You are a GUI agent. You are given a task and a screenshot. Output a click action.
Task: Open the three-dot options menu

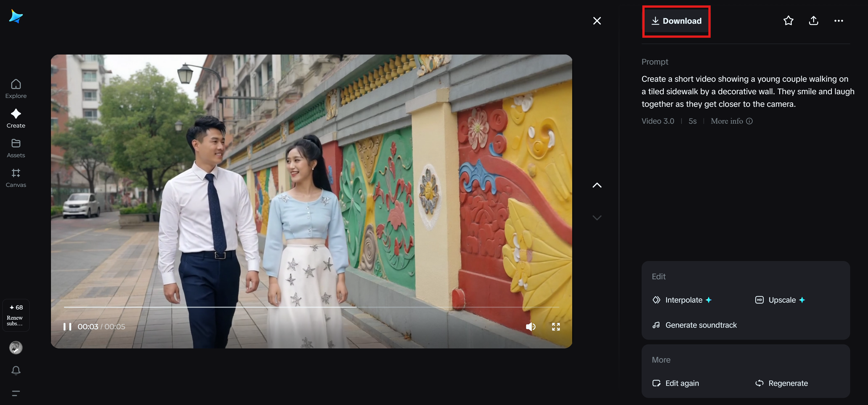839,21
